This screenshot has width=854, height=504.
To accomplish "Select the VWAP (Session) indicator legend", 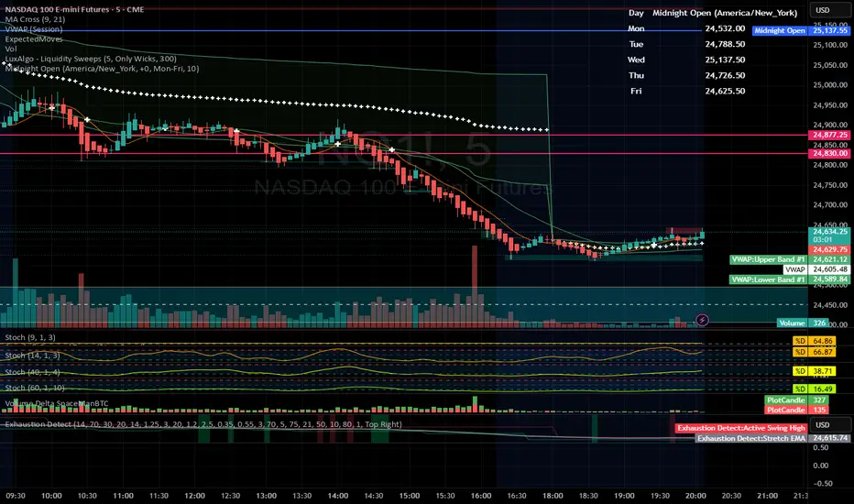I will click(34, 29).
